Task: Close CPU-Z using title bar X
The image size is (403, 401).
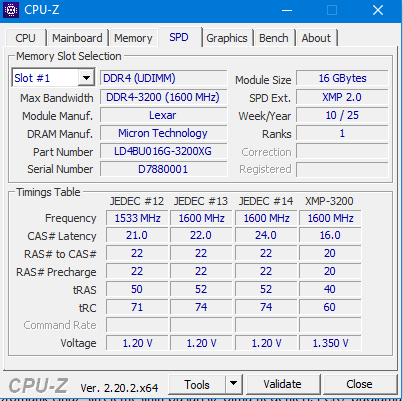Action: 378,10
